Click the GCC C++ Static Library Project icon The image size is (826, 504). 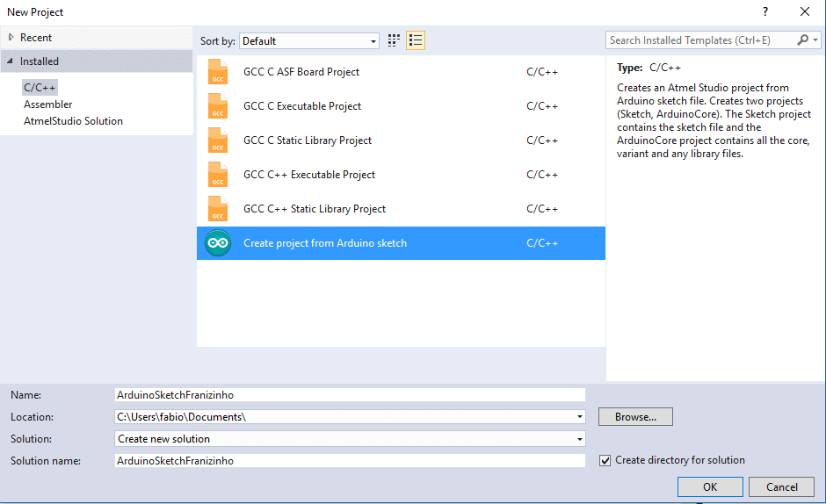[x=218, y=209]
